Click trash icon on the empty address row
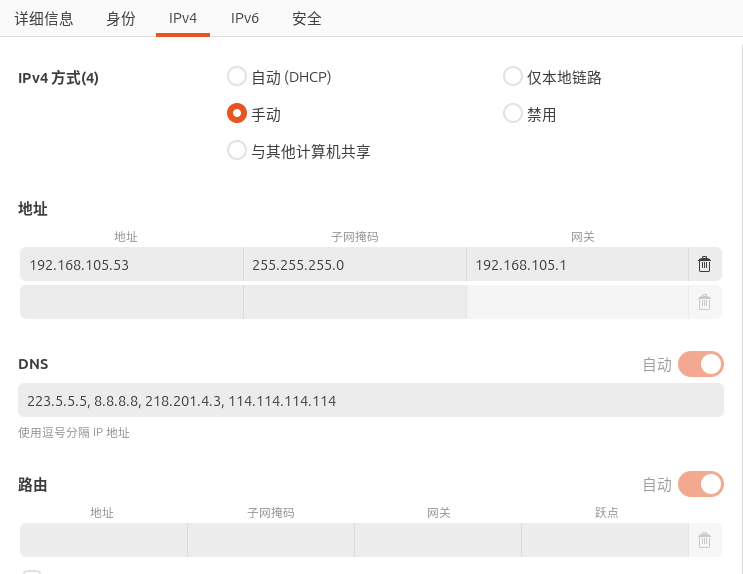 704,302
